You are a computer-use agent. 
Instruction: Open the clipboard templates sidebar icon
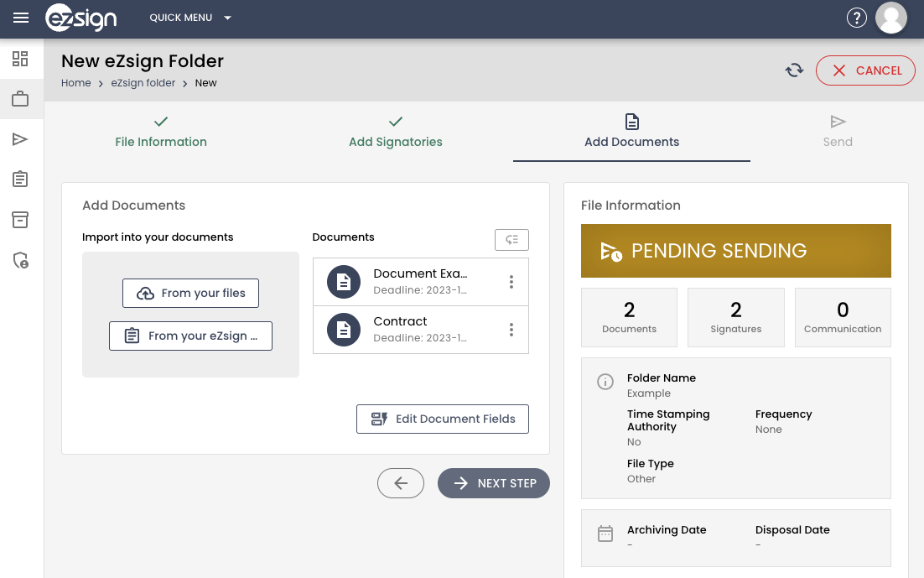[20, 179]
